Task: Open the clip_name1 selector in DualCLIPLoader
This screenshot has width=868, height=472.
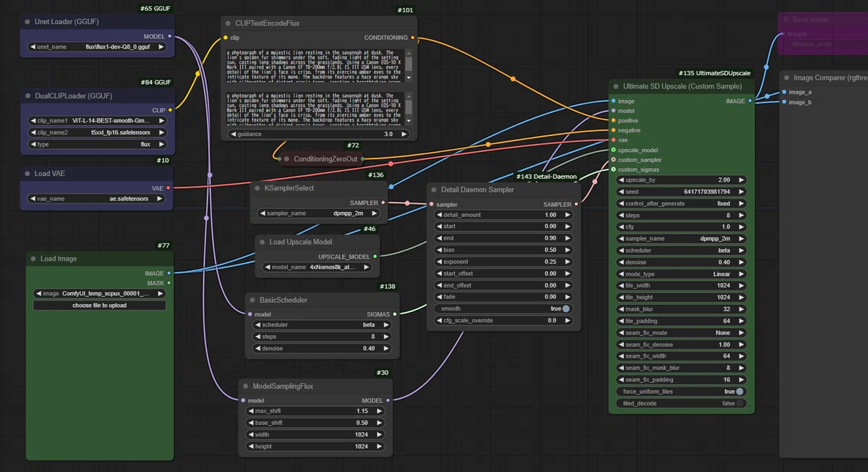Action: 97,121
